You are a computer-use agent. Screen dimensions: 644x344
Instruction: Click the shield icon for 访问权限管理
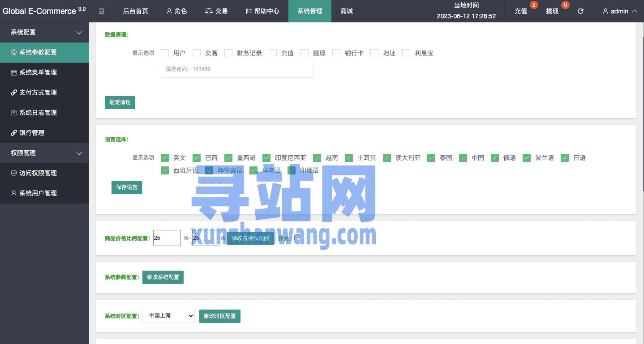coord(14,173)
